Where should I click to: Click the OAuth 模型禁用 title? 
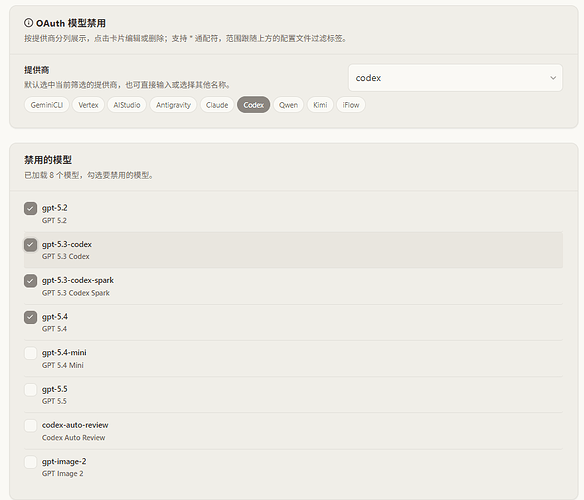[x=71, y=23]
